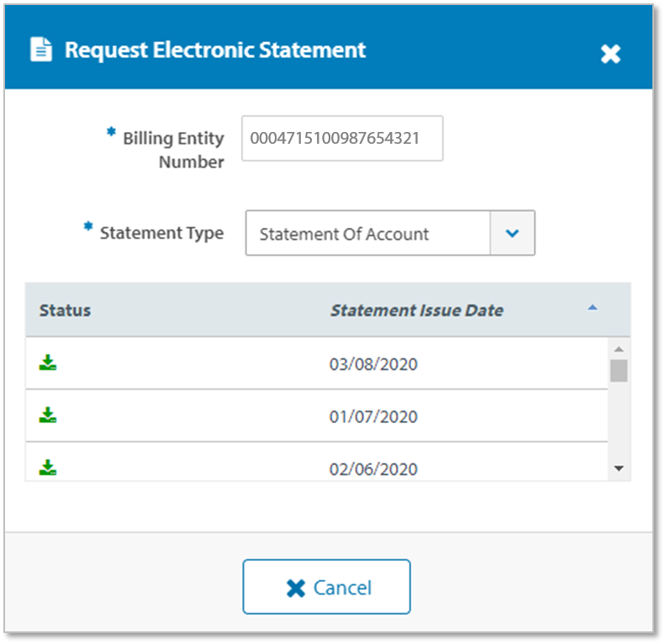Open the Statement Of Account combo box

[367, 234]
